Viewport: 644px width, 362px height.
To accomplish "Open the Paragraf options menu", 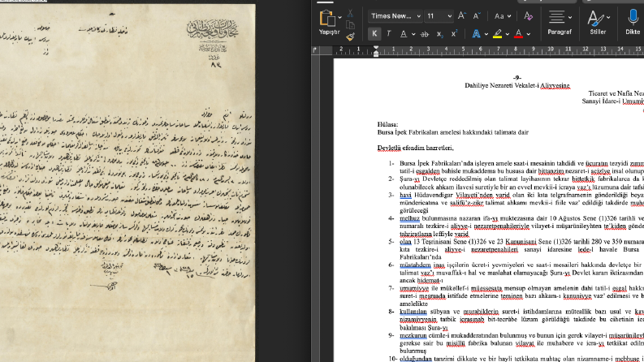I will click(x=560, y=22).
